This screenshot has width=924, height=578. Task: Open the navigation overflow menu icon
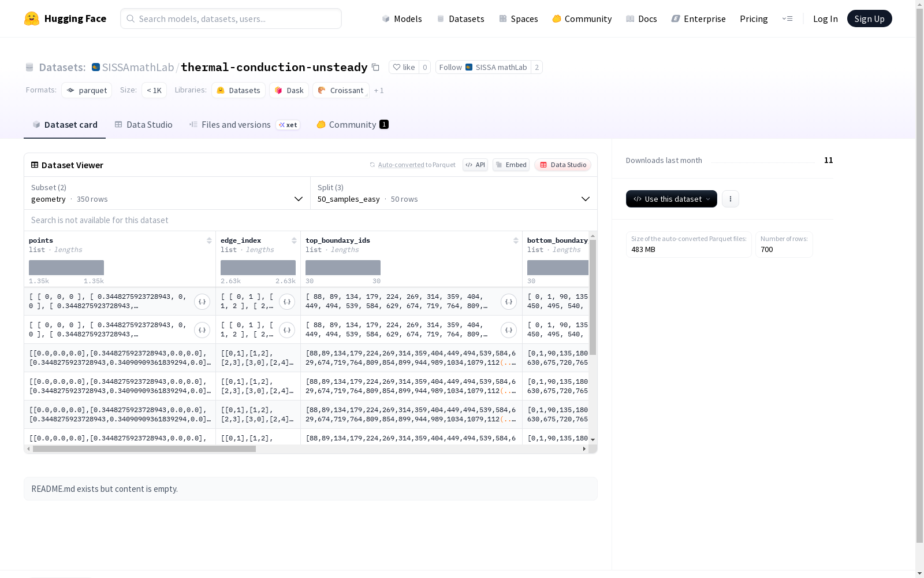787,18
